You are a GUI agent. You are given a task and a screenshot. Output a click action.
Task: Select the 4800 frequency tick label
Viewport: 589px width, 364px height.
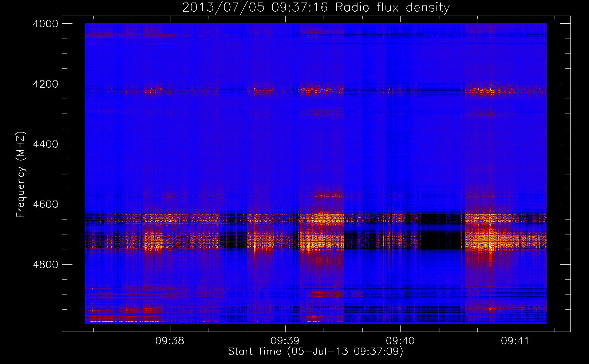click(46, 265)
